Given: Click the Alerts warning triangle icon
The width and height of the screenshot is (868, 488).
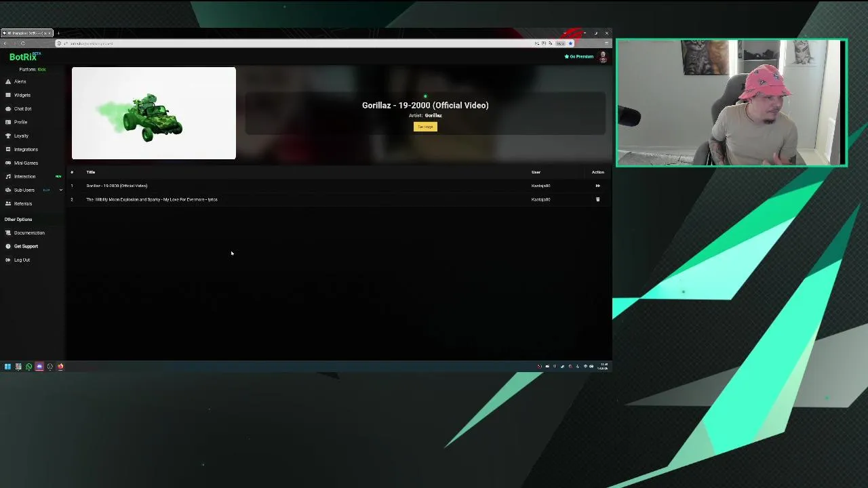Looking at the screenshot, I should tap(8, 81).
